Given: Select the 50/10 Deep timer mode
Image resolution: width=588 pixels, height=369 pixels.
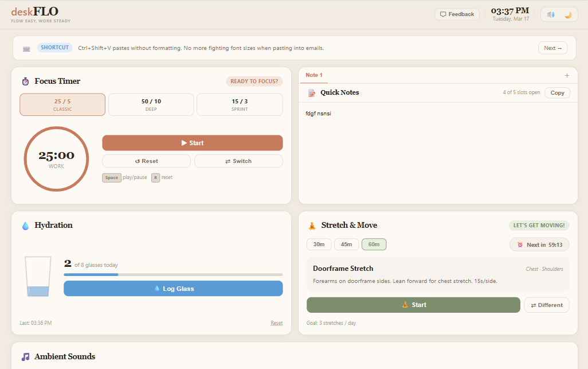Looking at the screenshot, I should pos(151,104).
